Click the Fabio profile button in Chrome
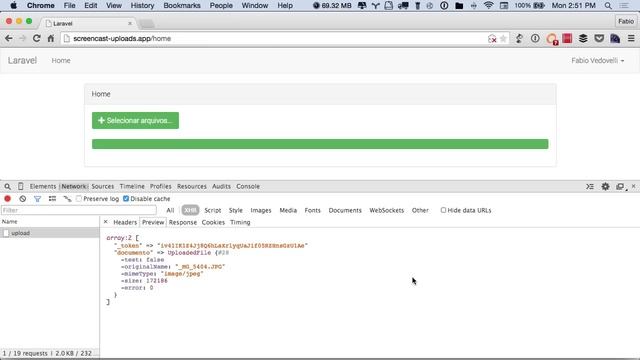640x360 pixels. click(626, 21)
